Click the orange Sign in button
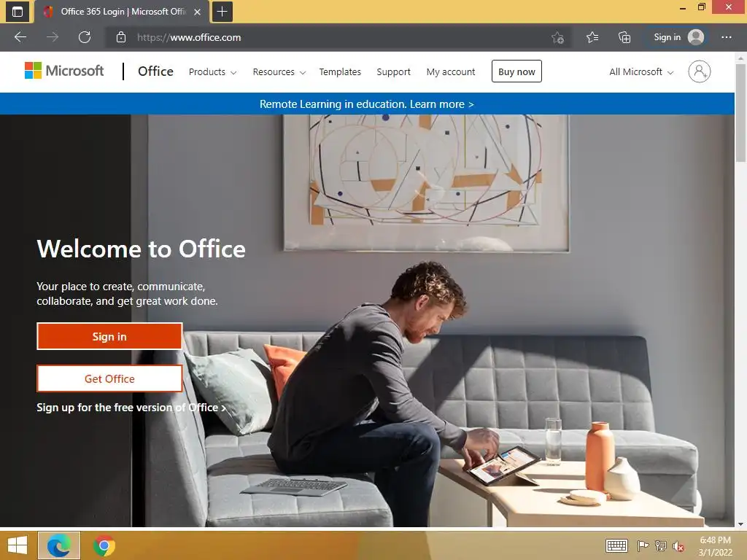 109,336
